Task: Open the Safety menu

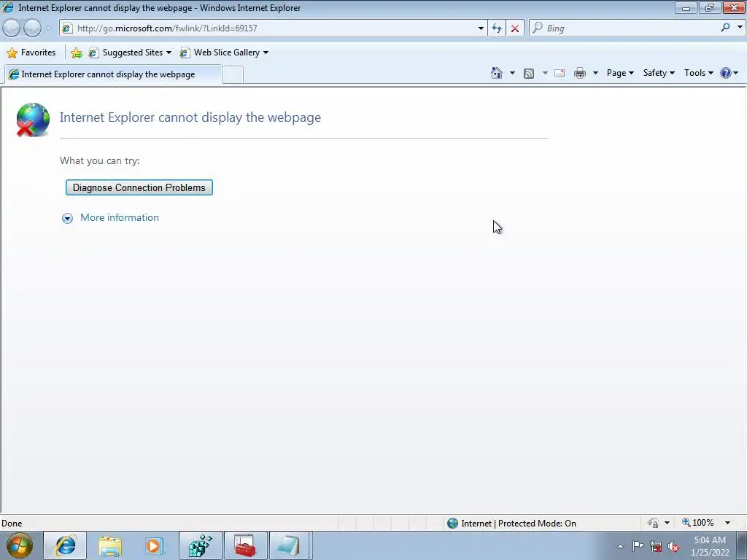Action: pyautogui.click(x=659, y=73)
